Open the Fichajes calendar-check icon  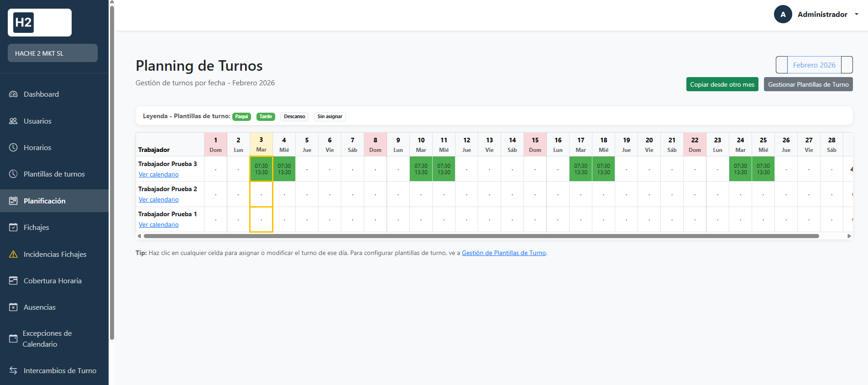tap(13, 227)
